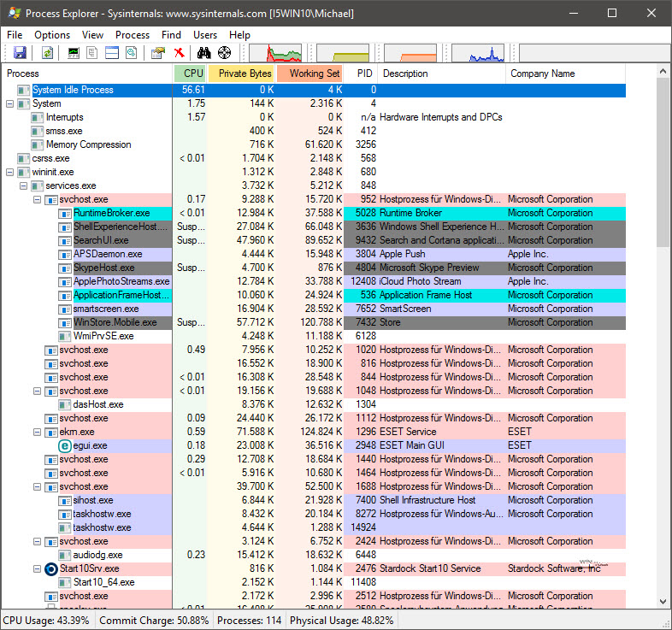This screenshot has width=672, height=630.
Task: Collapse the wininit.exe tree node
Action: tap(9, 172)
